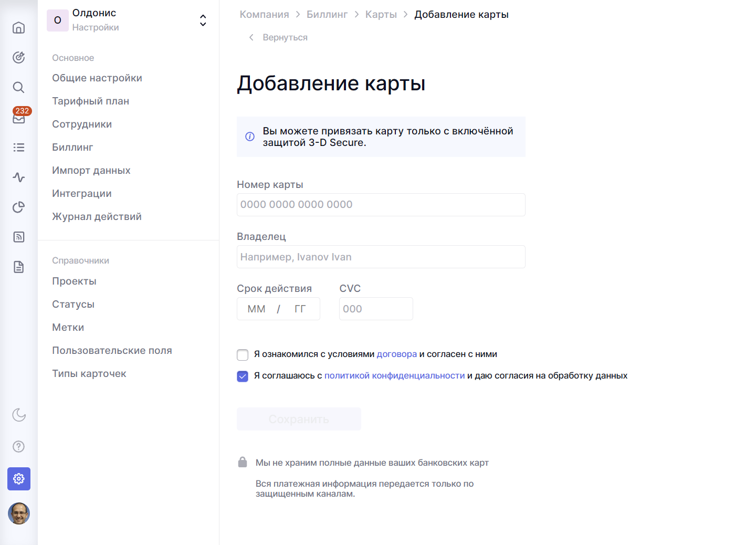Open the pie chart reports icon

tap(19, 207)
